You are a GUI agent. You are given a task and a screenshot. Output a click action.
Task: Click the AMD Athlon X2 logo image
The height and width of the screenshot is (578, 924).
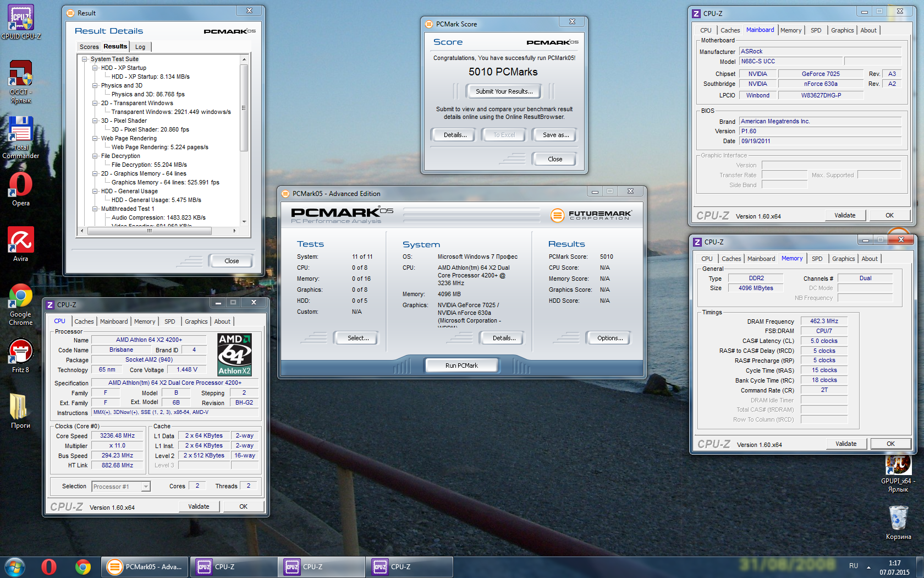[235, 355]
